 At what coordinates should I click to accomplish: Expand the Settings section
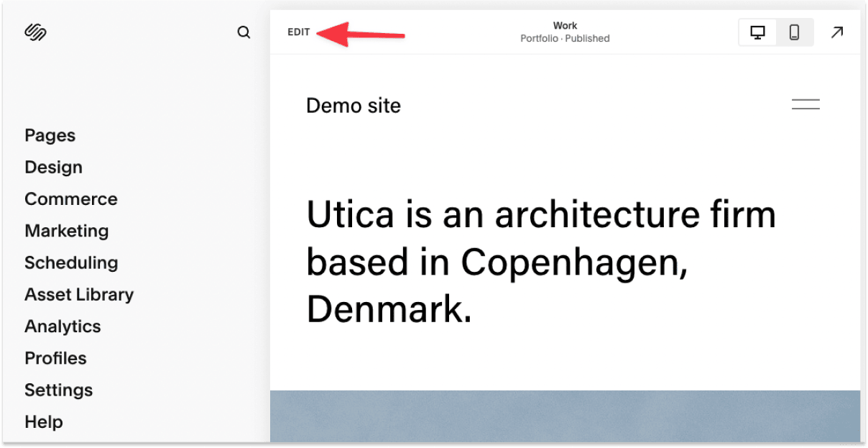(x=58, y=390)
